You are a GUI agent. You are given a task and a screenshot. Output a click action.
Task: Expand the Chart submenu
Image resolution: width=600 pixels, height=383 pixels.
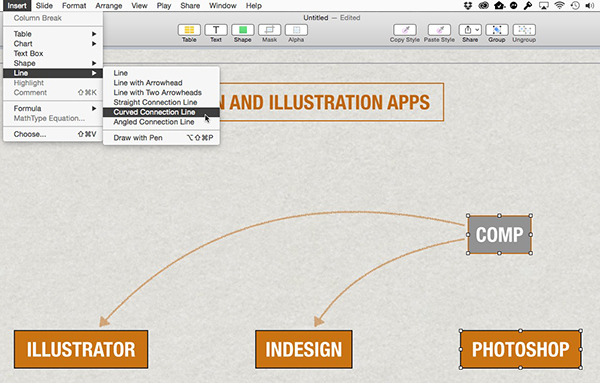coord(53,44)
